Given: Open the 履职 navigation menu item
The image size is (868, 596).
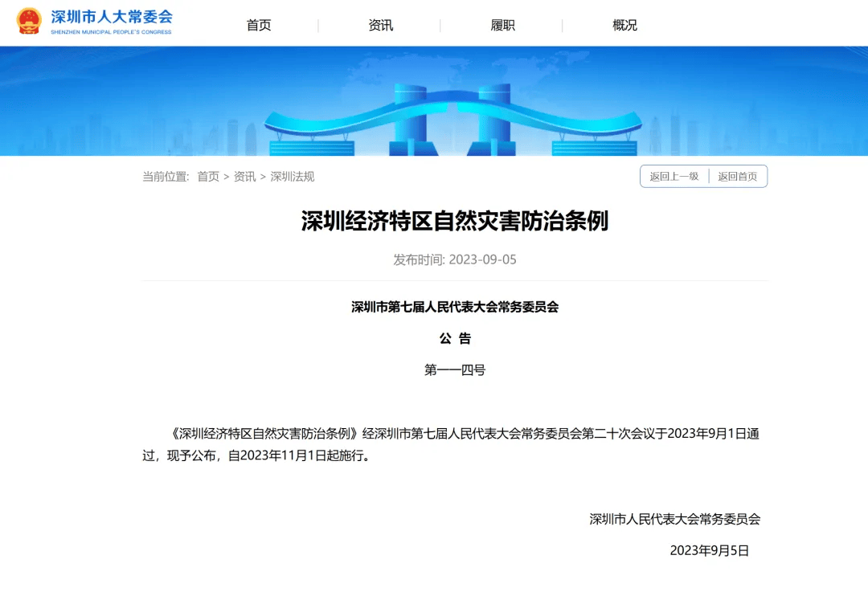Looking at the screenshot, I should (x=502, y=25).
